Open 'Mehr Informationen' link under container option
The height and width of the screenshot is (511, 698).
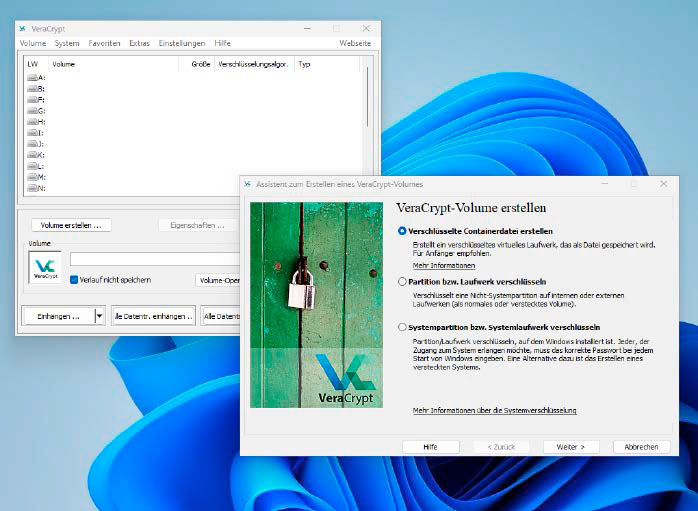(x=444, y=266)
